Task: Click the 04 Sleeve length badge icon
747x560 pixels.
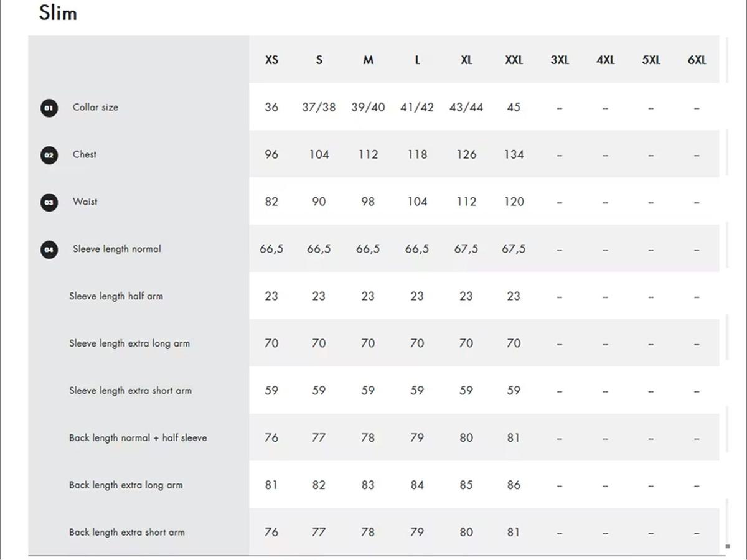Action: 49,250
